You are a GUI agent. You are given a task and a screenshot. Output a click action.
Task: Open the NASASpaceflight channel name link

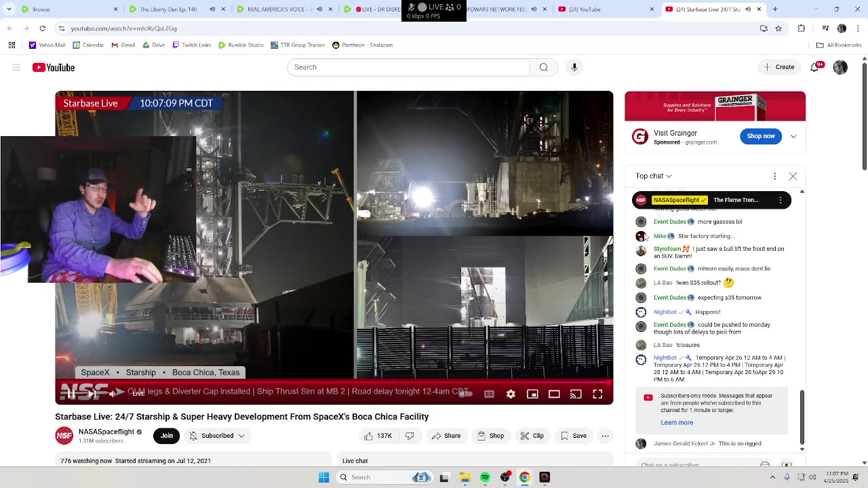tap(106, 432)
